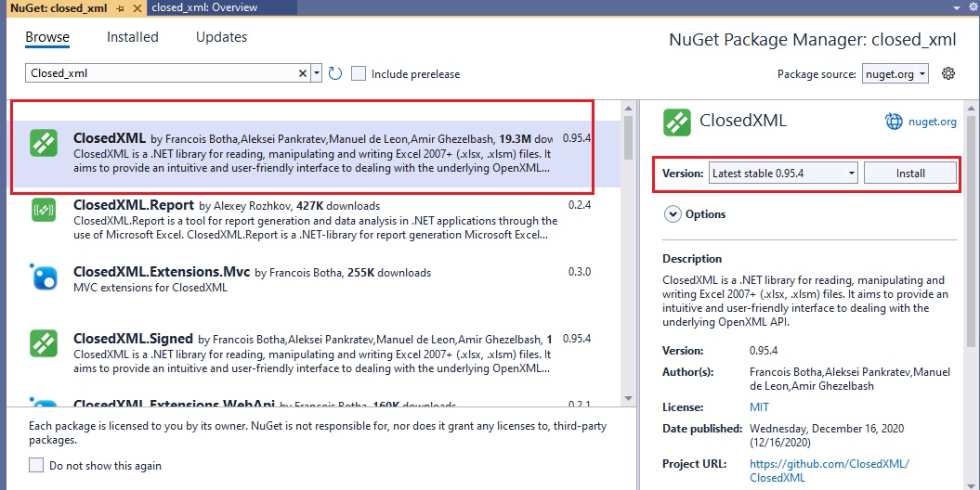Open the github.com/ClosedXML project URL
The width and height of the screenshot is (980, 490).
pyautogui.click(x=830, y=471)
